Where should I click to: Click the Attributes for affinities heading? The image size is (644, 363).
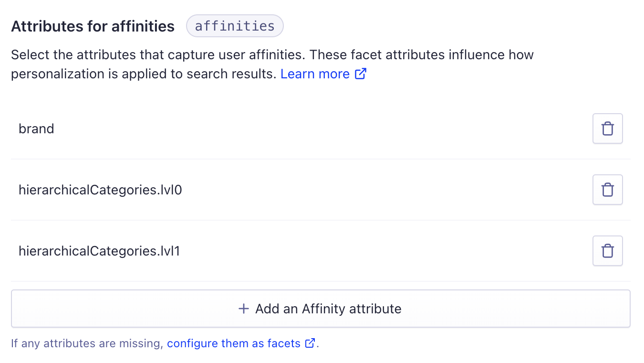(x=93, y=26)
